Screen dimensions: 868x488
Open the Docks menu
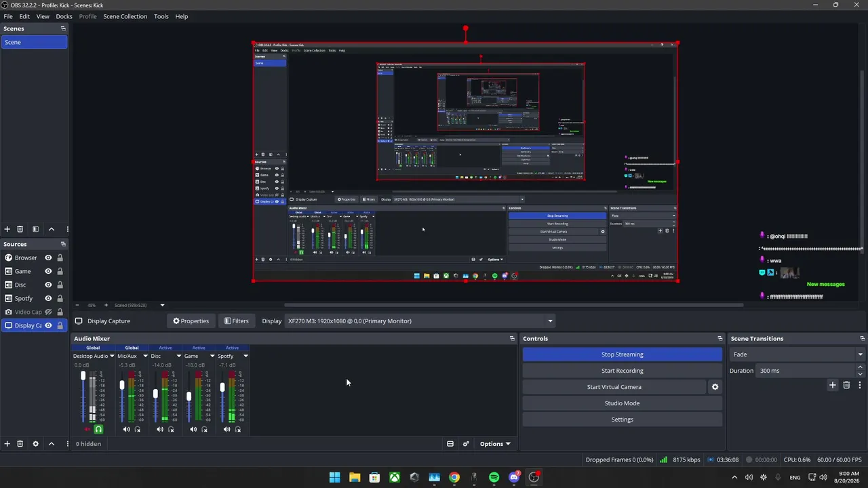coord(64,16)
